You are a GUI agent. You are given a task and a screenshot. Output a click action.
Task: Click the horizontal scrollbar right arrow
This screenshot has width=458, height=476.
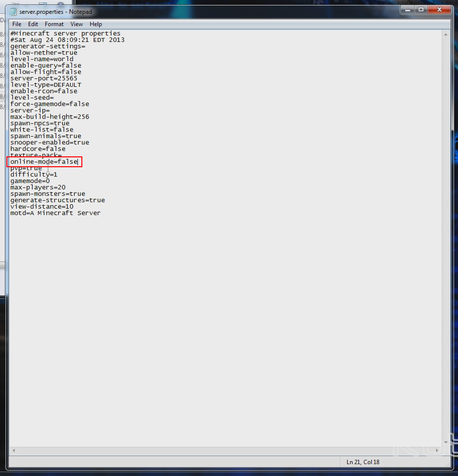click(437, 450)
